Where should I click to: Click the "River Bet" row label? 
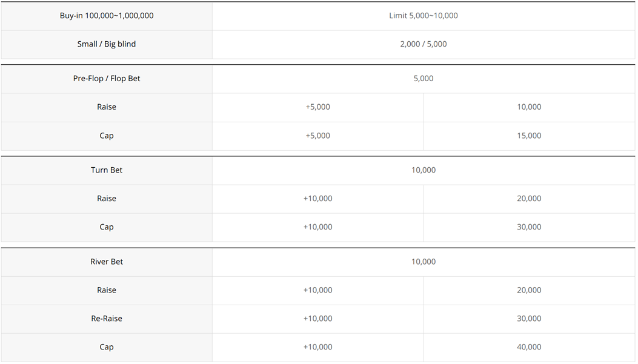tap(107, 262)
